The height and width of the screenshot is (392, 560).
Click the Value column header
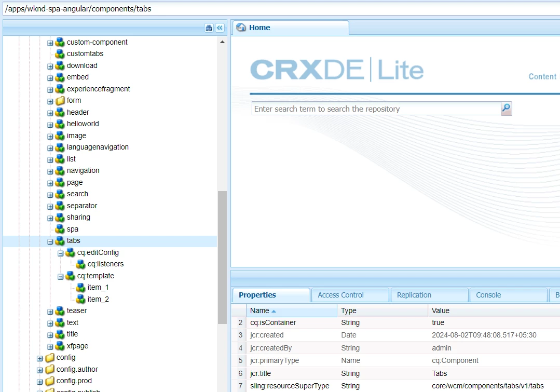494,310
